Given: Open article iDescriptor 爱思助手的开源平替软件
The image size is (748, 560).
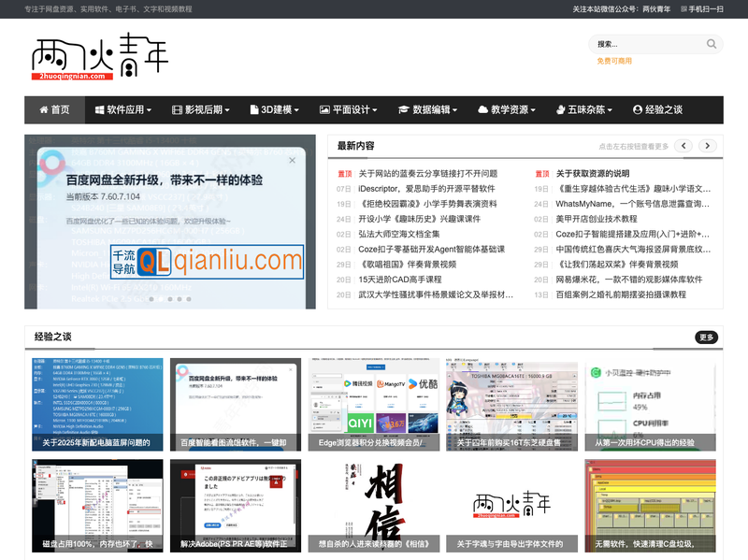Looking at the screenshot, I should pyautogui.click(x=426, y=189).
